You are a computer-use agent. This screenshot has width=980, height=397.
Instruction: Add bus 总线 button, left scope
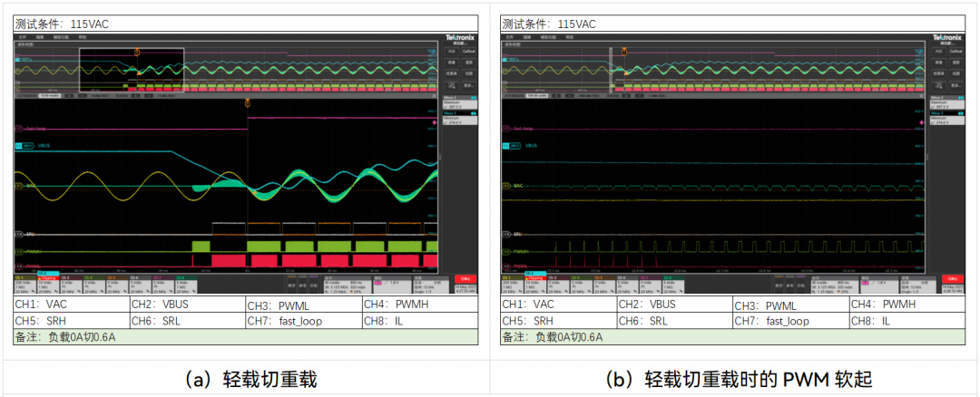pos(313,285)
